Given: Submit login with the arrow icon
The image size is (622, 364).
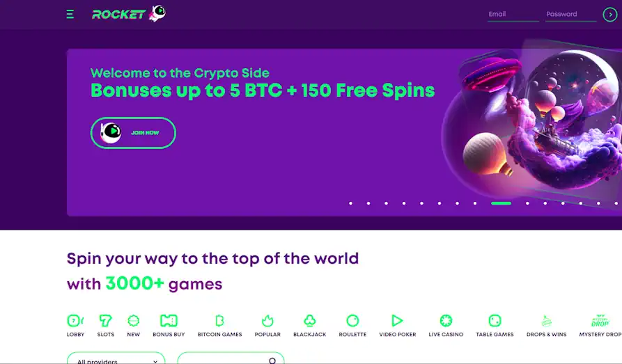Looking at the screenshot, I should point(610,15).
